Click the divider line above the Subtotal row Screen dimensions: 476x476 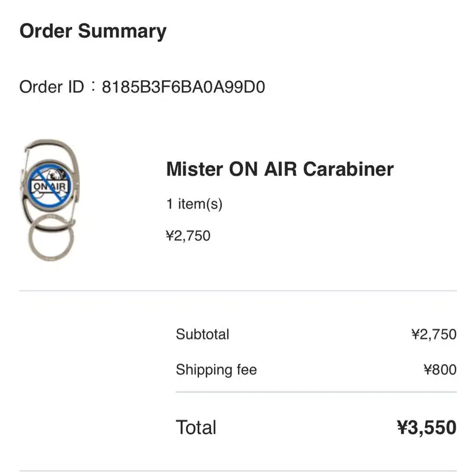point(238,291)
